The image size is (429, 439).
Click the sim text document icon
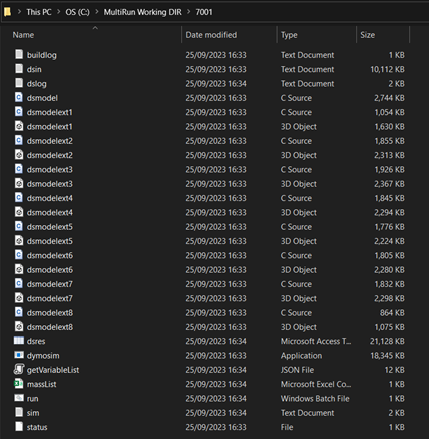[19, 412]
